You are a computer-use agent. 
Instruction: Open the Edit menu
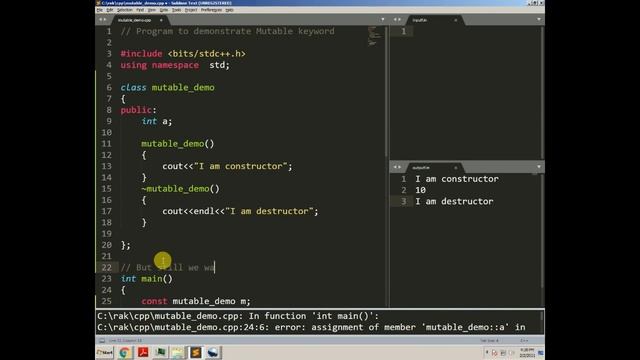[110, 10]
